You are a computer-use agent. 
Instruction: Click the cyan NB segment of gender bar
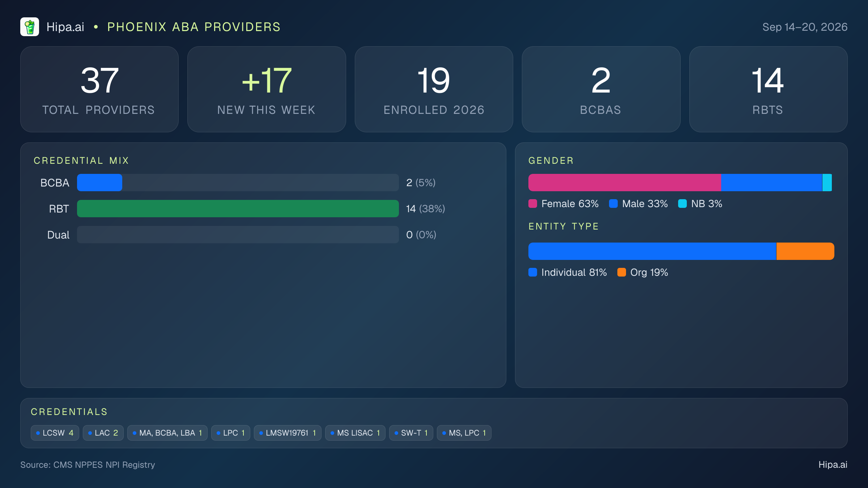pyautogui.click(x=827, y=183)
